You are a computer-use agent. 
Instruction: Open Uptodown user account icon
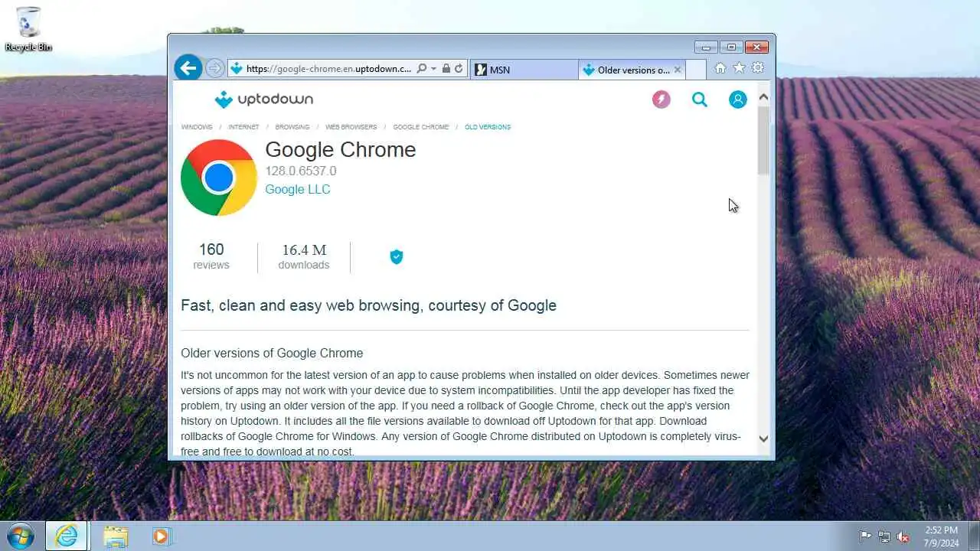(x=738, y=99)
